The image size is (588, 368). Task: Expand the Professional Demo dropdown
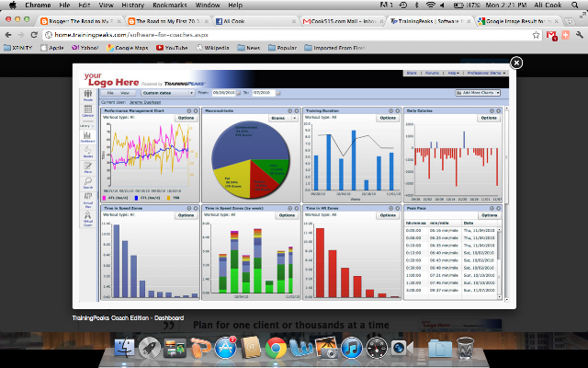click(486, 74)
